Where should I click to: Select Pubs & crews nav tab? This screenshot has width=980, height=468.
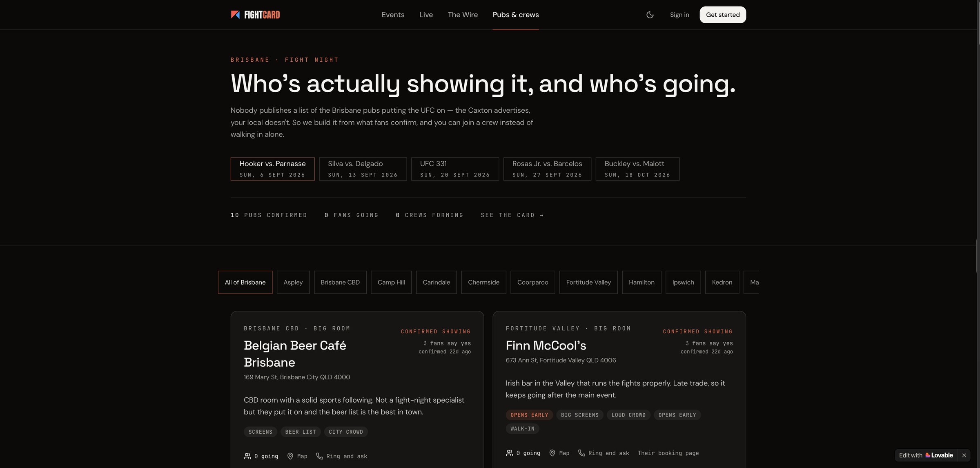click(516, 15)
